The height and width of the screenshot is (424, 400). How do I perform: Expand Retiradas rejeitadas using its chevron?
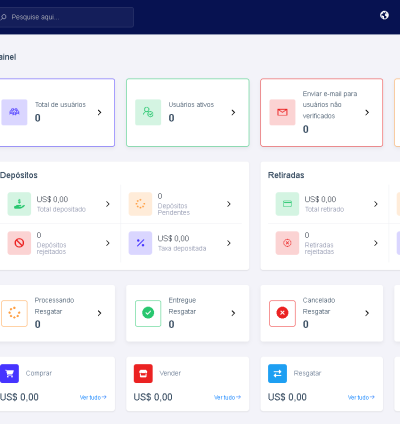pyautogui.click(x=376, y=243)
